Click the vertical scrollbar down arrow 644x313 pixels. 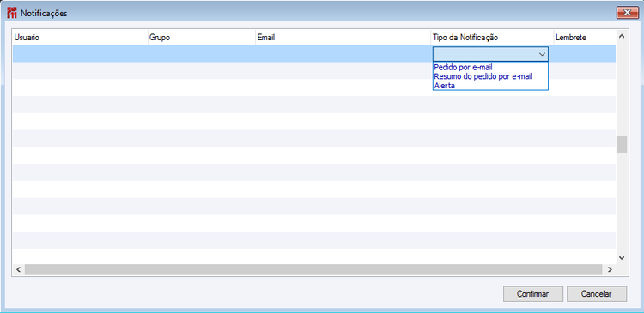(622, 257)
